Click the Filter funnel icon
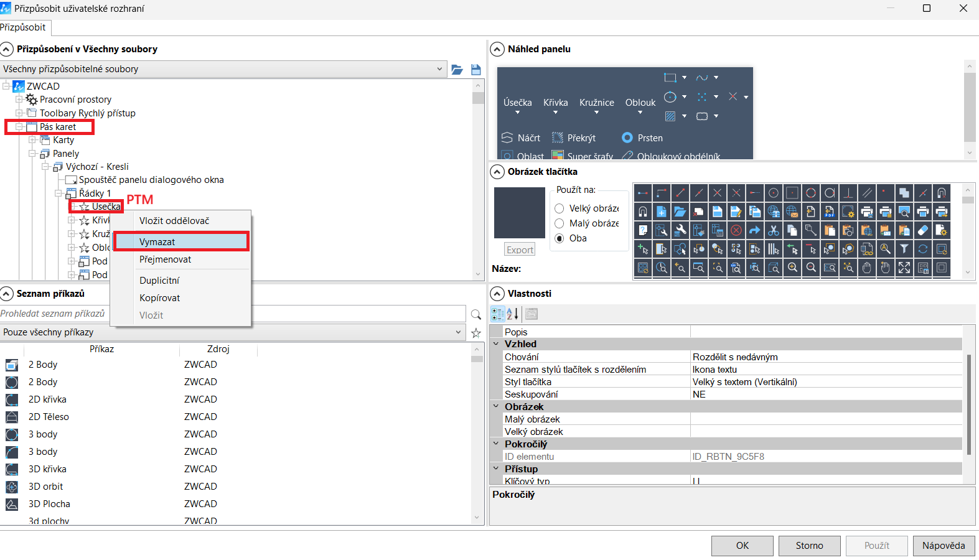This screenshot has width=979, height=560. click(x=904, y=249)
